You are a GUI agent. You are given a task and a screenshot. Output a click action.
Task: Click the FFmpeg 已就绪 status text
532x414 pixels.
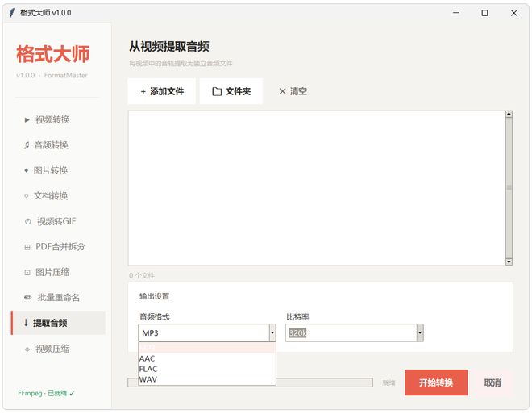tap(46, 393)
